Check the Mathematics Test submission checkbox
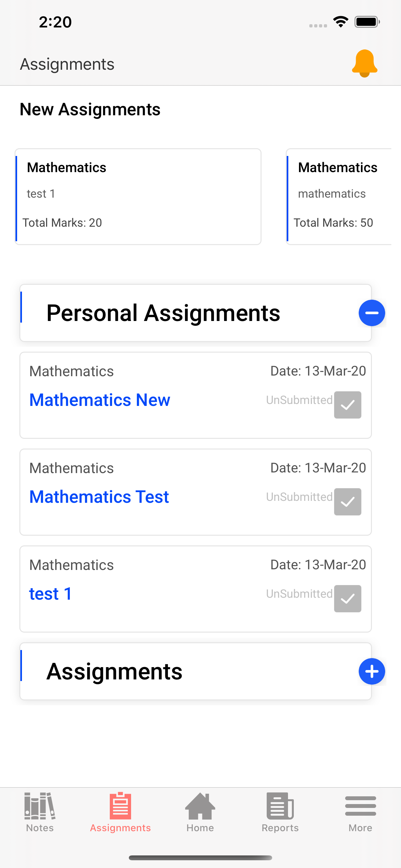Image resolution: width=401 pixels, height=868 pixels. point(347,502)
